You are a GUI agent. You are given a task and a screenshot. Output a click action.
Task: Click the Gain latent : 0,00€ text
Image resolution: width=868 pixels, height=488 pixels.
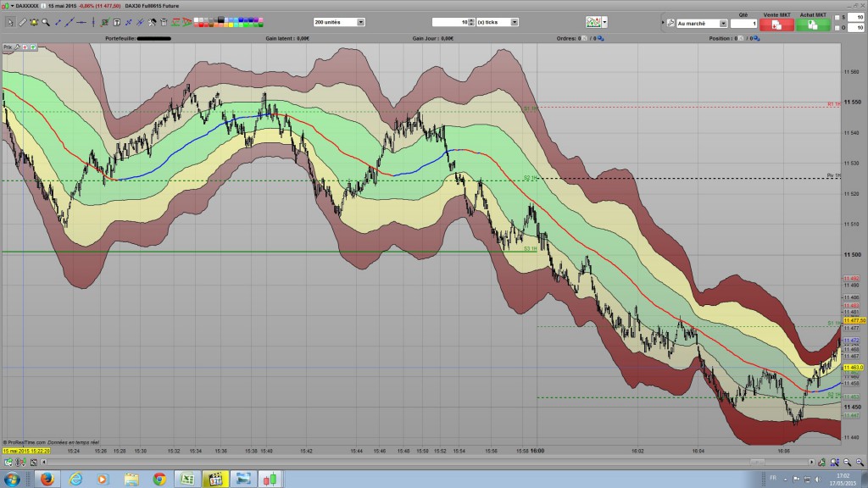[287, 39]
